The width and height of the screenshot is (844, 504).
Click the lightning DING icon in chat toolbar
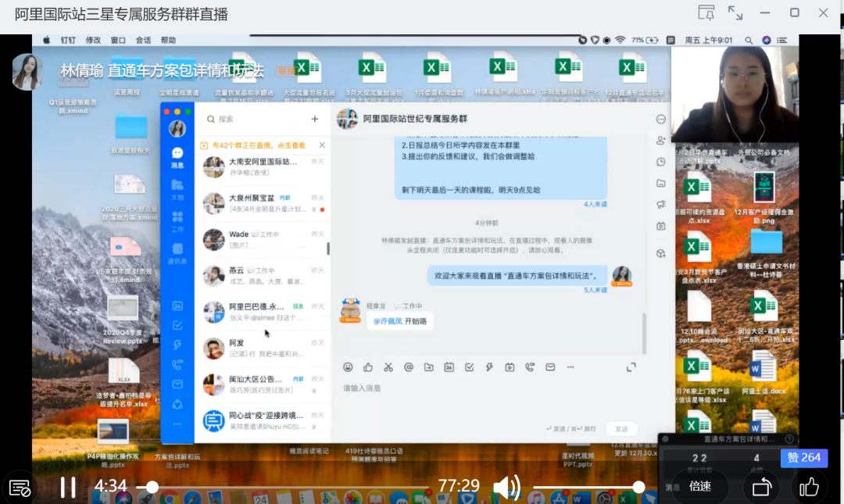click(489, 367)
